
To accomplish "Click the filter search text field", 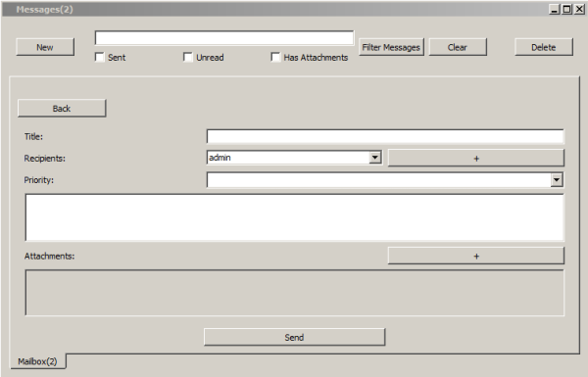I will [224, 38].
